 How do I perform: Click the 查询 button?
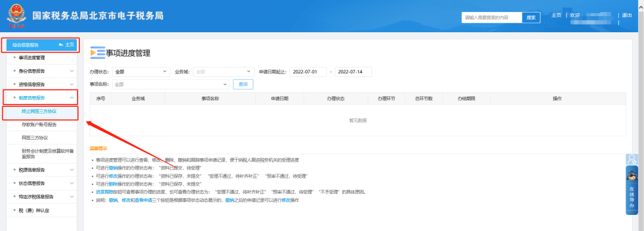(243, 84)
